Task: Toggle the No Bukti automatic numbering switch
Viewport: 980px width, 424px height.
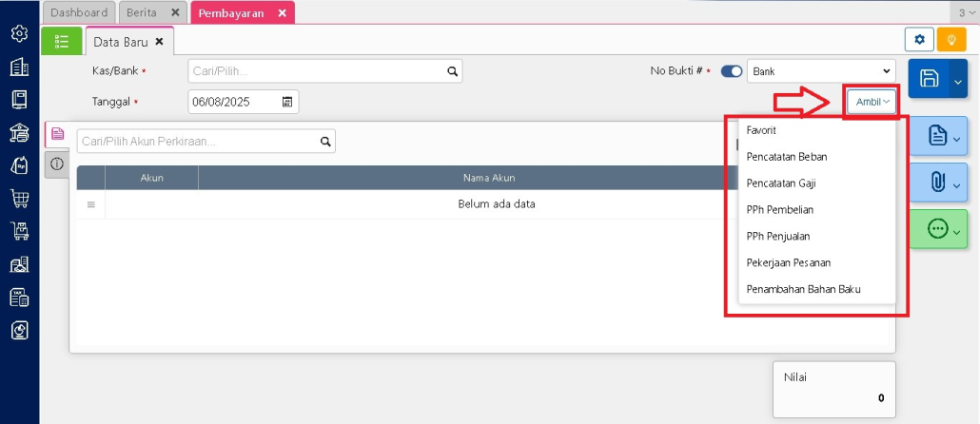Action: click(x=732, y=71)
